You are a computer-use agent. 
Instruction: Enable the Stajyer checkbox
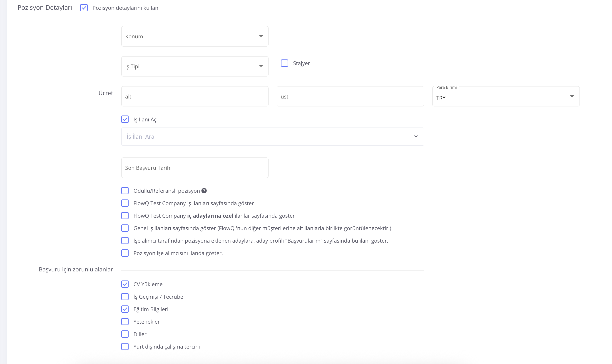pyautogui.click(x=284, y=63)
